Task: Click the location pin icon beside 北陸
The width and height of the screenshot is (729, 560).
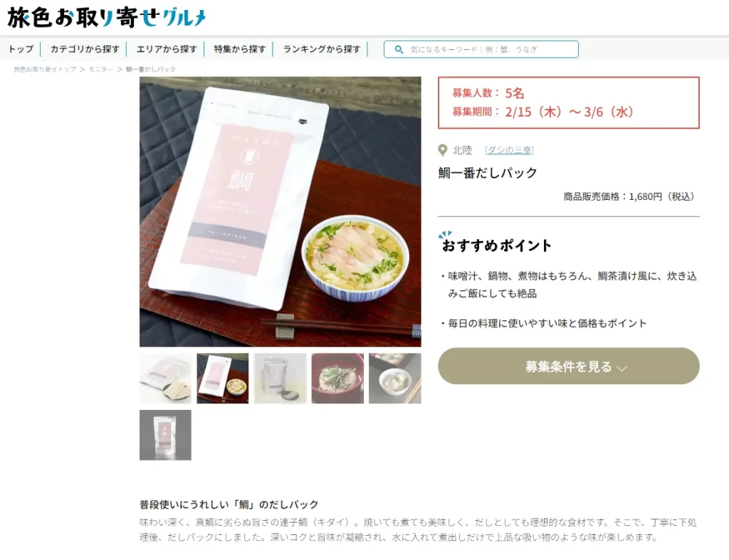Action: point(443,150)
